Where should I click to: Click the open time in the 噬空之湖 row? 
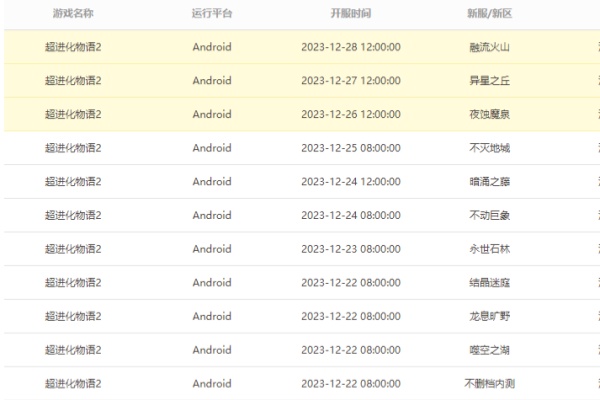pyautogui.click(x=351, y=350)
